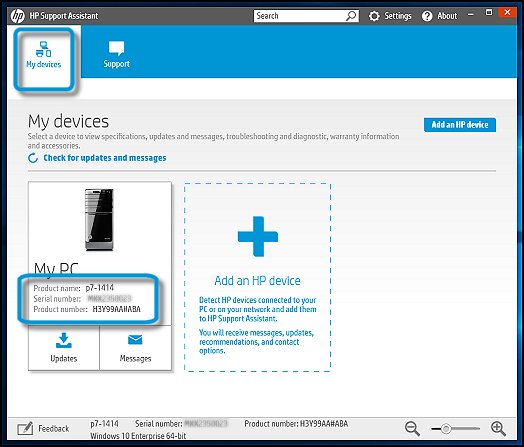Open the About label in title bar
The height and width of the screenshot is (447, 524).
coord(447,16)
